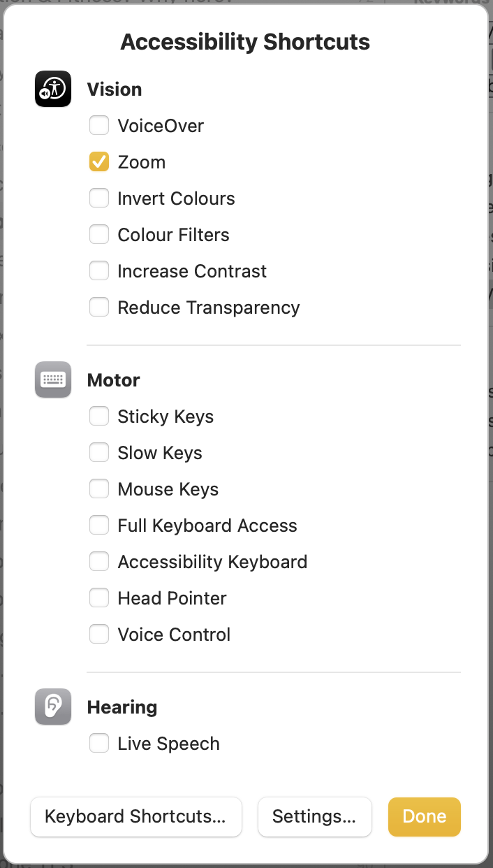
Task: Enable Colour Filters shortcut
Action: pos(99,235)
